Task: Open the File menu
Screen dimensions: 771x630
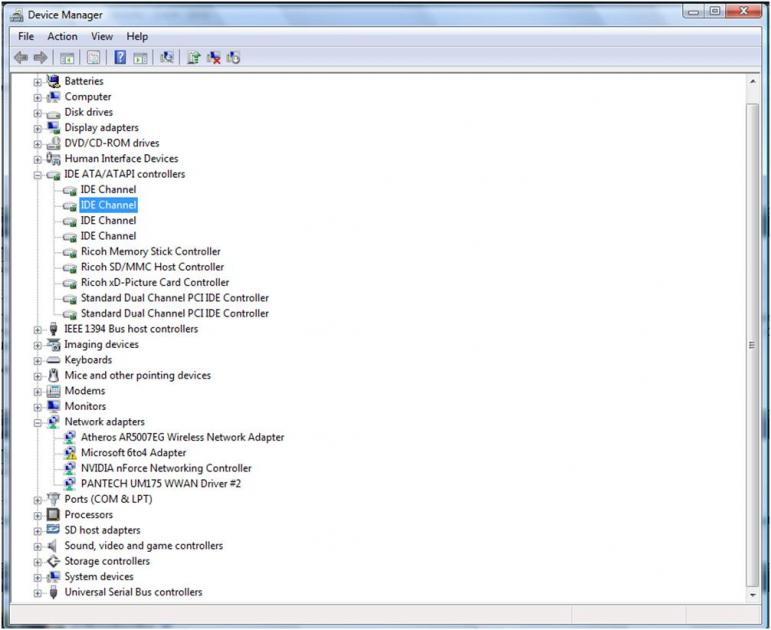Action: 26,36
